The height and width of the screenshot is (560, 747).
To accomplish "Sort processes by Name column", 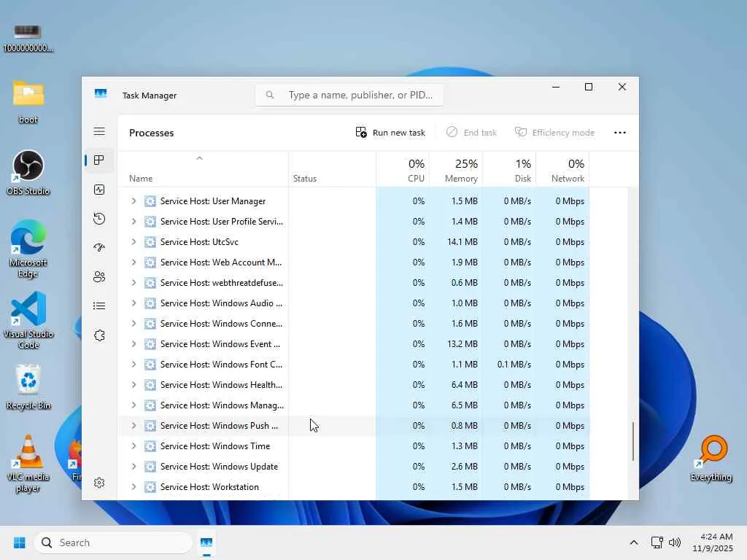I will tap(203, 169).
